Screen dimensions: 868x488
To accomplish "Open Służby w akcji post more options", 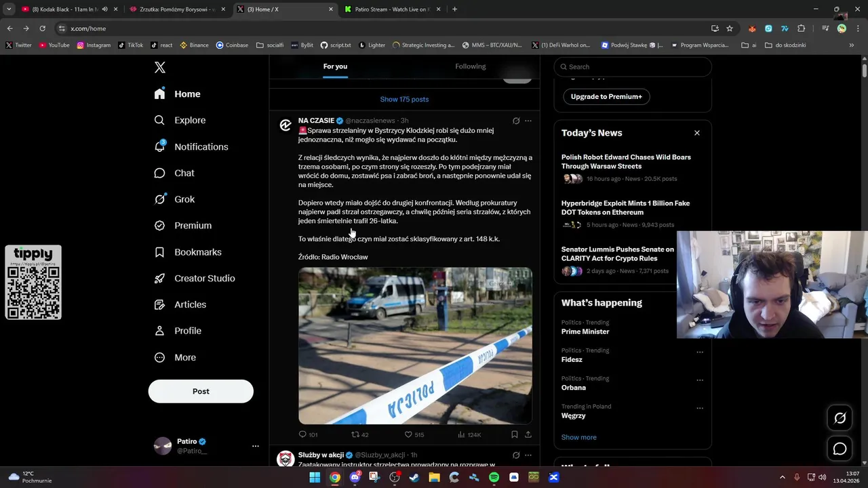I will coord(528,455).
